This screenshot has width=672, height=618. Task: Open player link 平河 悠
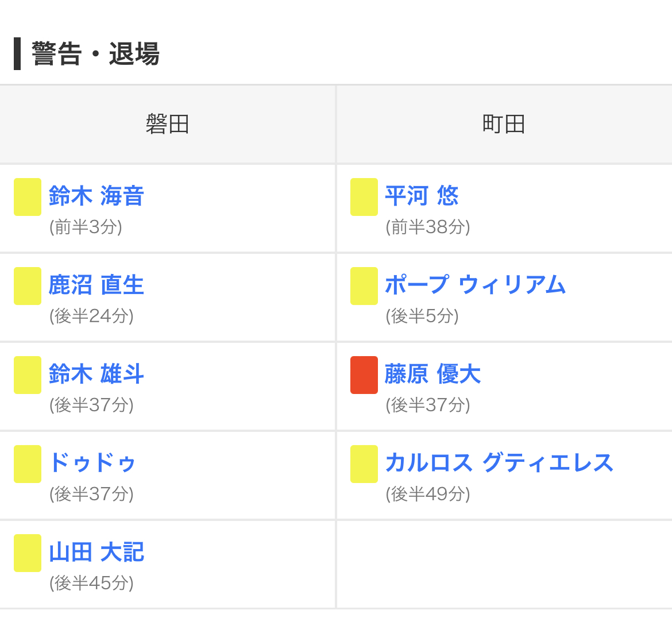(x=422, y=196)
